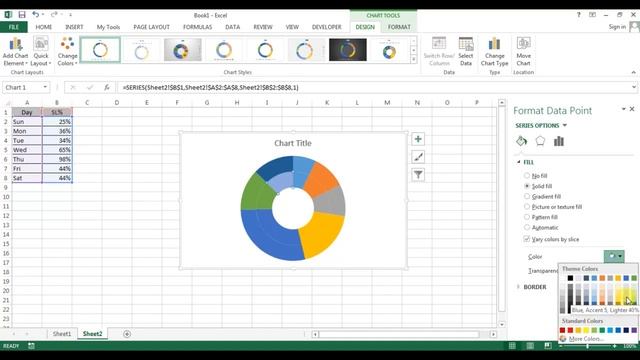Screen dimensions: 640x360
Task: Select cell containing Wed
Action: 27,150
